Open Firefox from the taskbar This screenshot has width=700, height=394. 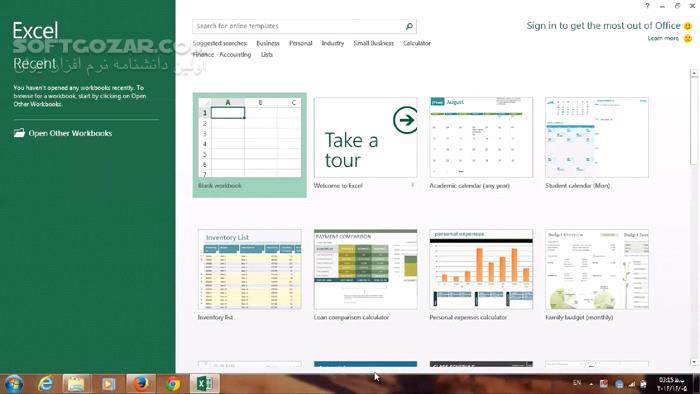[x=140, y=384]
